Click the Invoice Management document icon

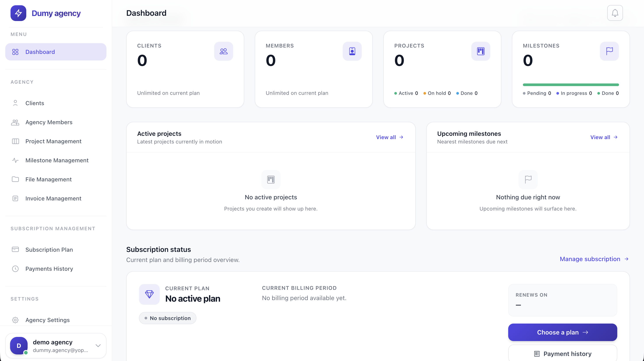(x=15, y=198)
